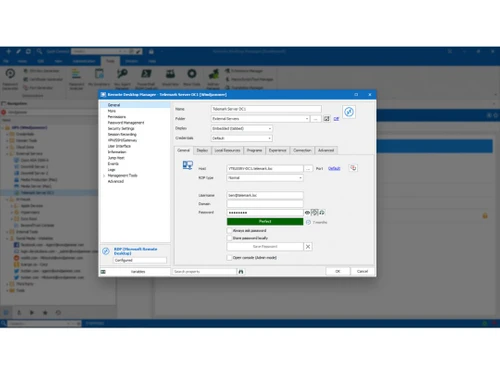Click the star favorites icon in navigation pane
Screen dimensions: 500x375
(45, 313)
